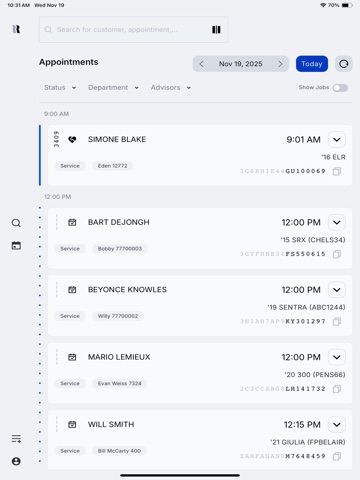
Task: Click the calendar icon beside Mario Lemieux
Action: pyautogui.click(x=72, y=357)
